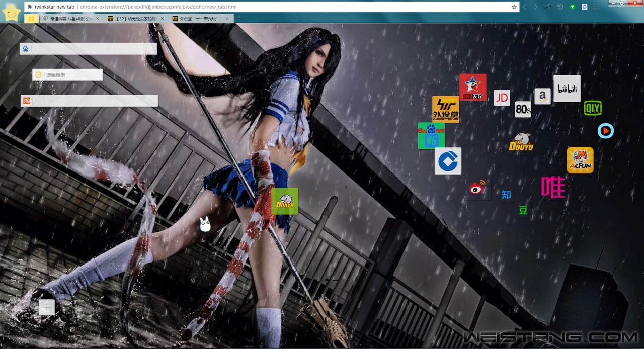
Task: Open the green shield T extension
Action: pyautogui.click(x=572, y=7)
